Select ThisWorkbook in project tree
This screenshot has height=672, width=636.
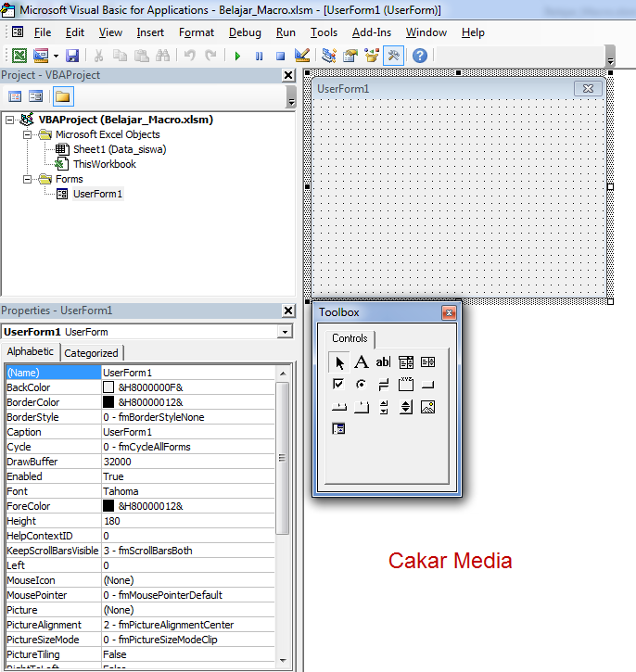click(x=104, y=164)
